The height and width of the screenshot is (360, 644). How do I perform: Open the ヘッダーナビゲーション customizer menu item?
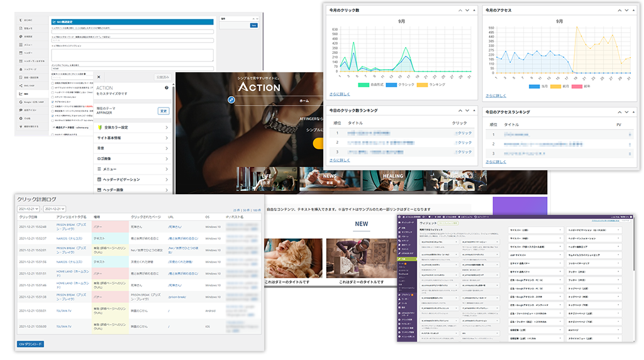click(133, 179)
